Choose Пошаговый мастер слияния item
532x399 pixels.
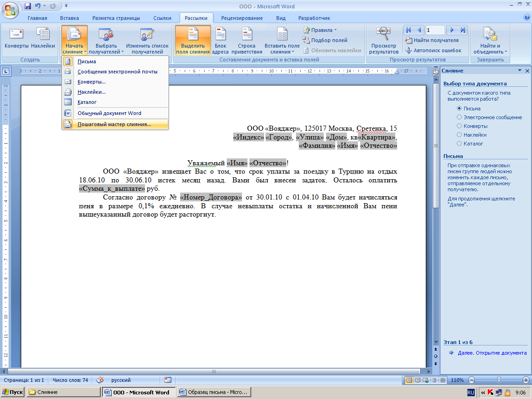pos(115,124)
